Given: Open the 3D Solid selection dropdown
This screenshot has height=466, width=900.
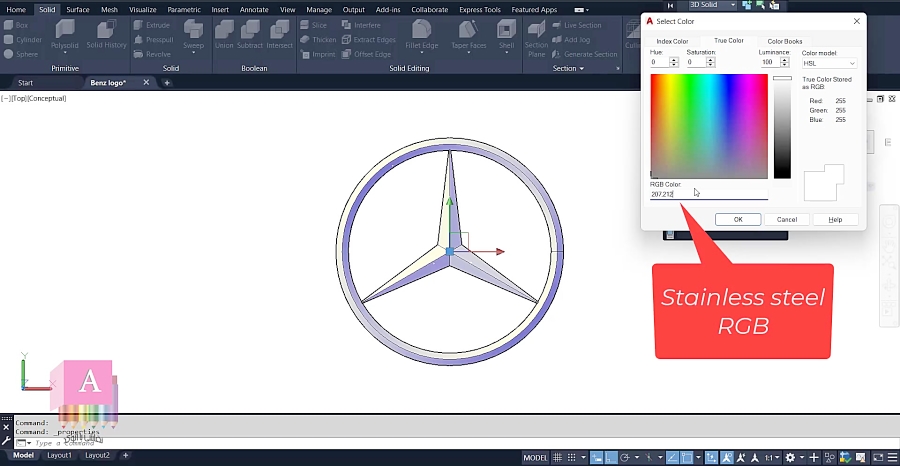Looking at the screenshot, I should click(x=711, y=5).
